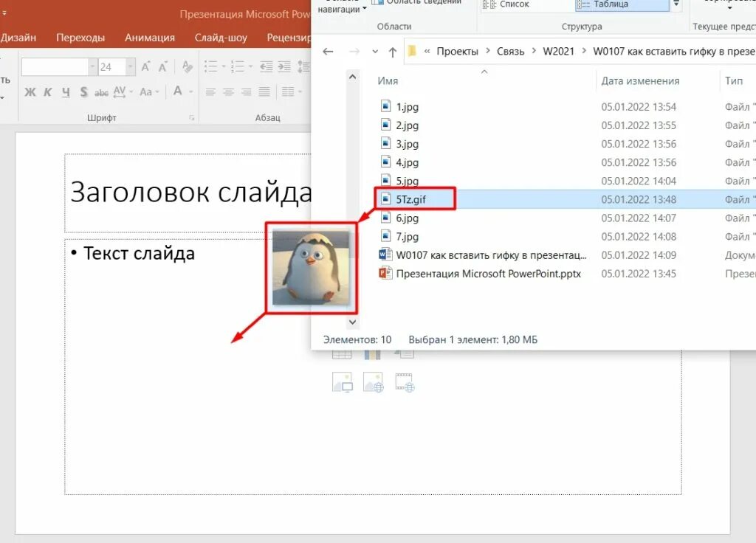Select file 4.jpg

click(x=407, y=162)
